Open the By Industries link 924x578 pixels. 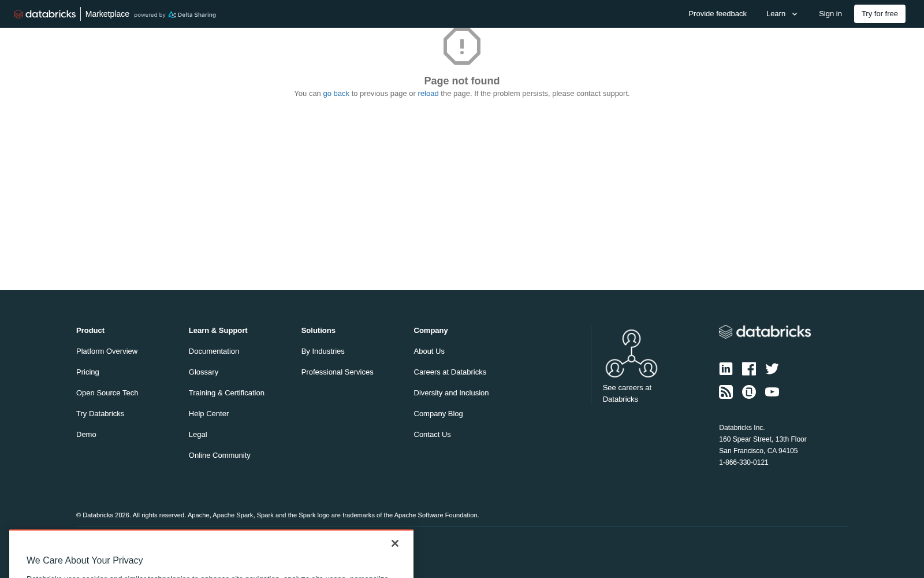click(323, 351)
